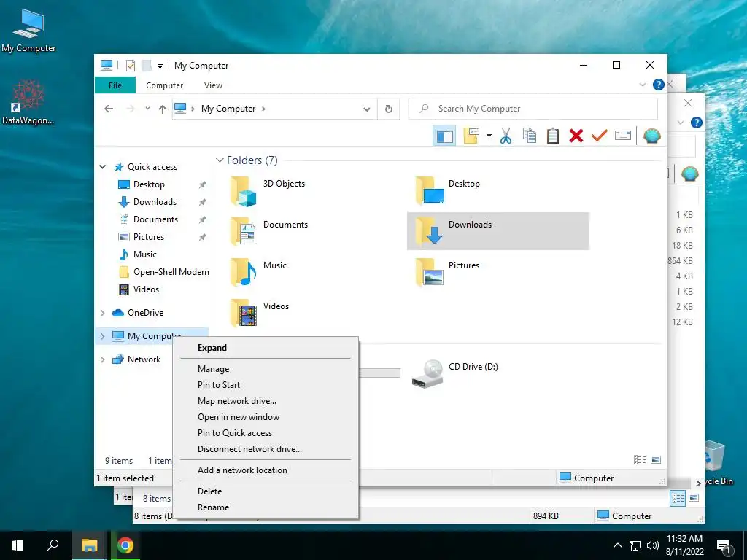Image resolution: width=747 pixels, height=560 pixels.
Task: Click the blue Help question icon
Action: (658, 85)
